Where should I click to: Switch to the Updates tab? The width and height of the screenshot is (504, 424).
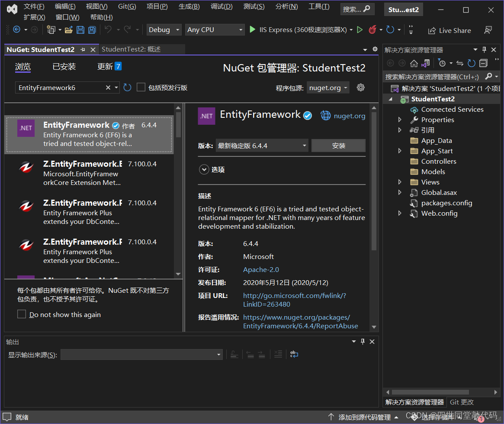click(109, 67)
